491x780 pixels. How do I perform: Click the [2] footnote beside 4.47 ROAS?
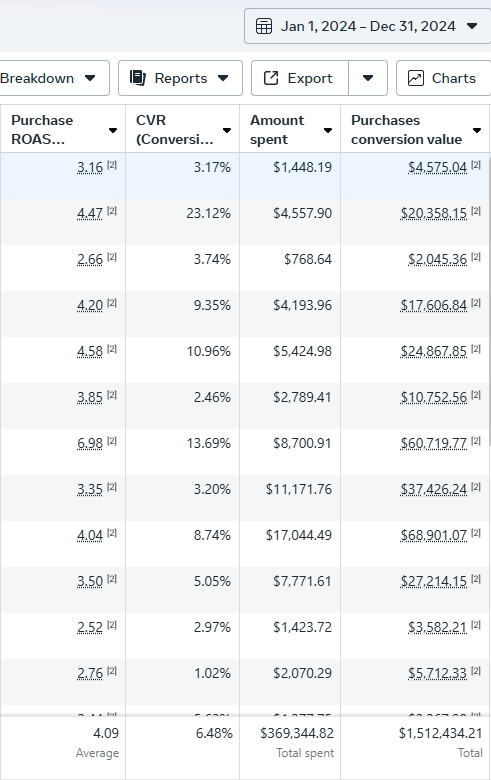(112, 211)
